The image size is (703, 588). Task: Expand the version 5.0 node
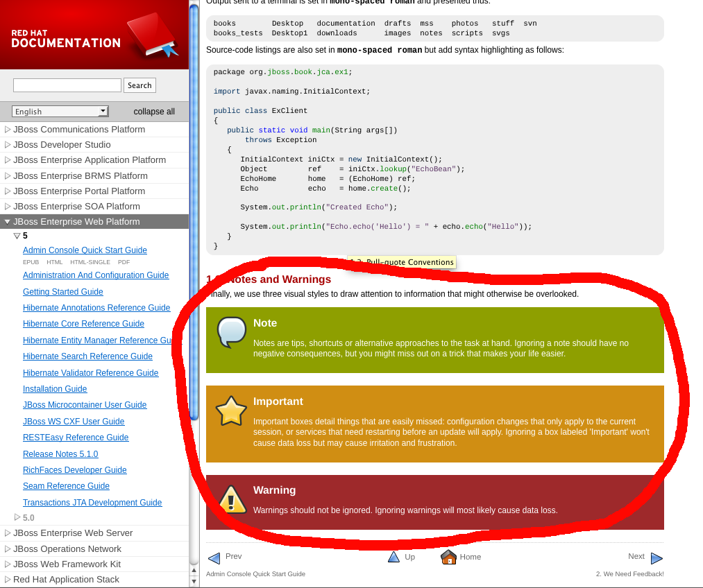[17, 517]
